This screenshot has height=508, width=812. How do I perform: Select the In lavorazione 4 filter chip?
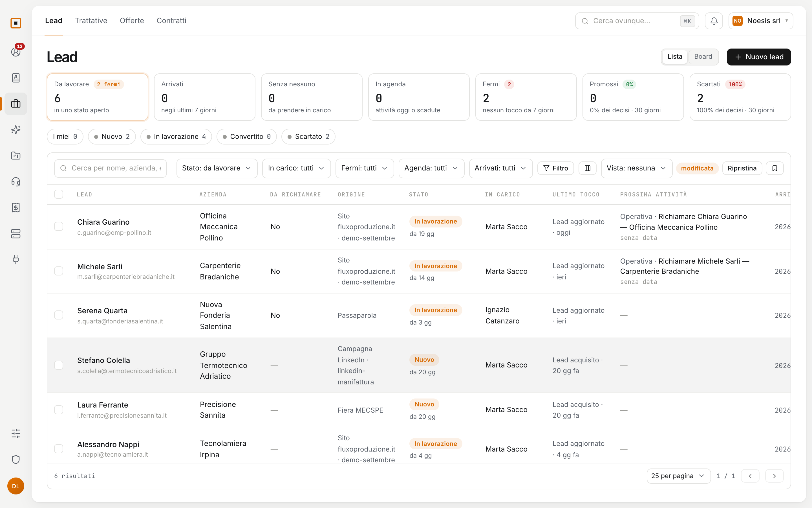176,137
